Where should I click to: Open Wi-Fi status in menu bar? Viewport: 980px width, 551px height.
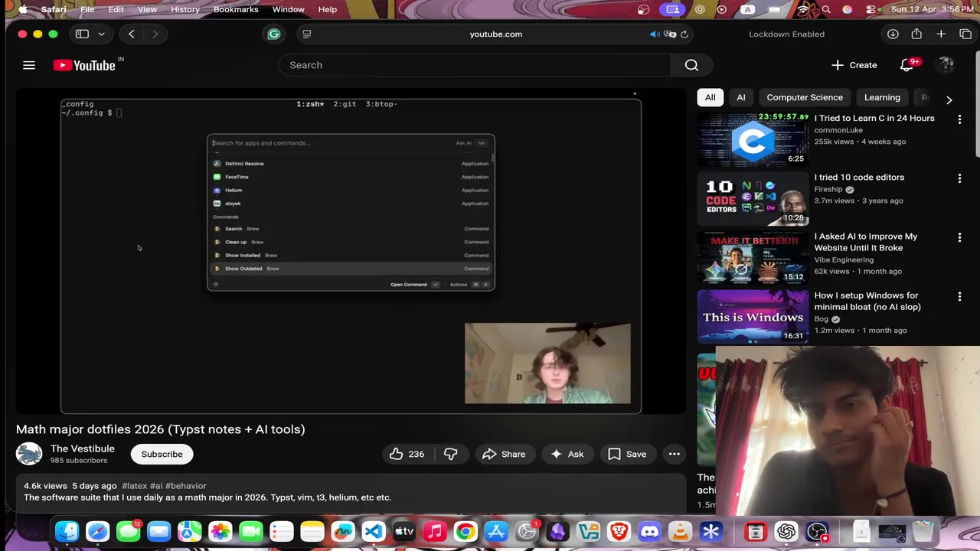click(x=802, y=9)
